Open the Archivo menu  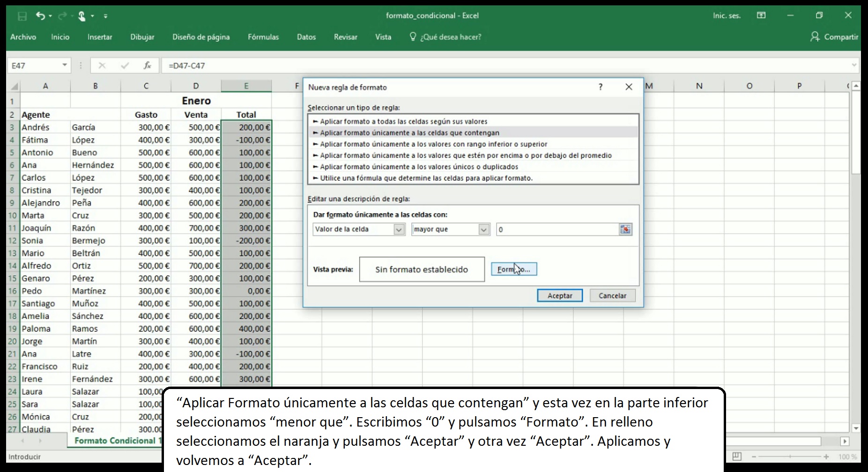click(x=23, y=37)
